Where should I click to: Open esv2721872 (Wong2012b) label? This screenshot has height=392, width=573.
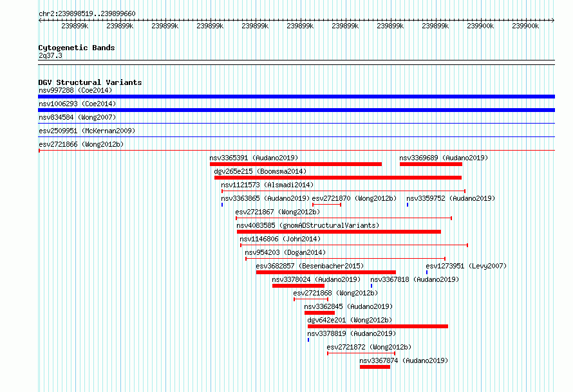(369, 347)
